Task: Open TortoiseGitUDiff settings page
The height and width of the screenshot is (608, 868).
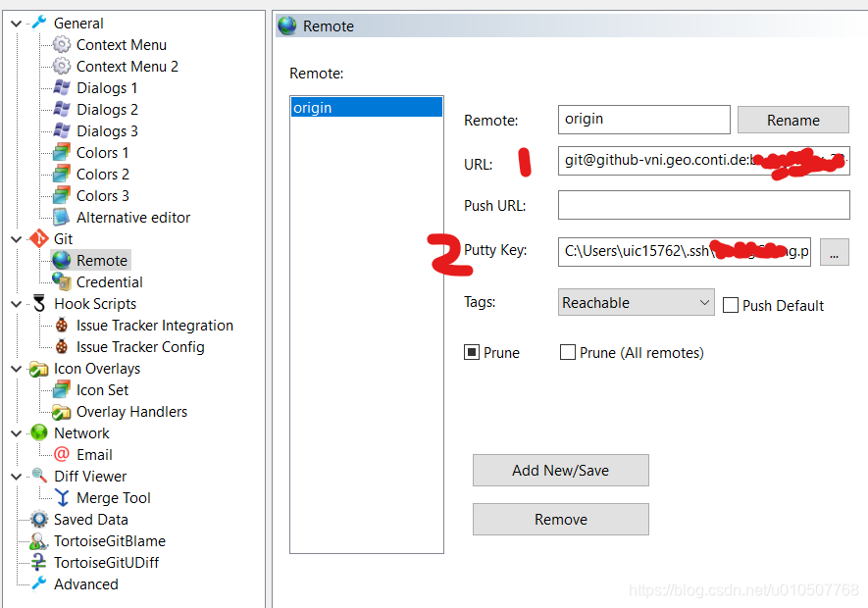Action: tap(106, 563)
